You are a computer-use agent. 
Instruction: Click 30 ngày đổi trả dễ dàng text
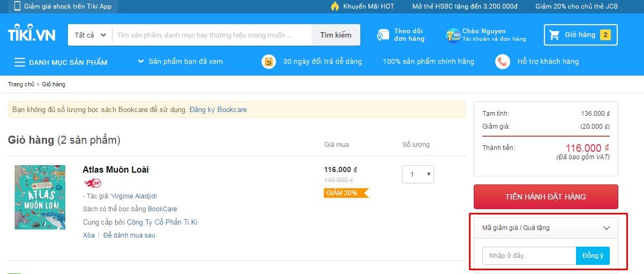(x=322, y=62)
